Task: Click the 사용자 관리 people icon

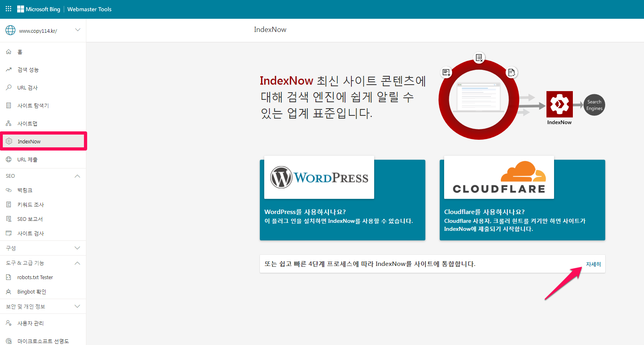Action: pyautogui.click(x=9, y=323)
